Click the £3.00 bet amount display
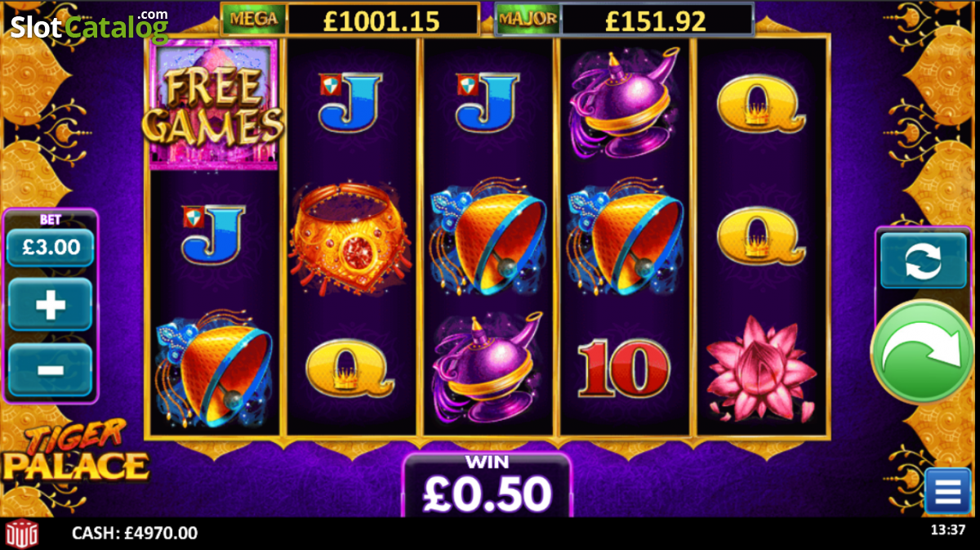This screenshot has height=550, width=980. pos(50,247)
